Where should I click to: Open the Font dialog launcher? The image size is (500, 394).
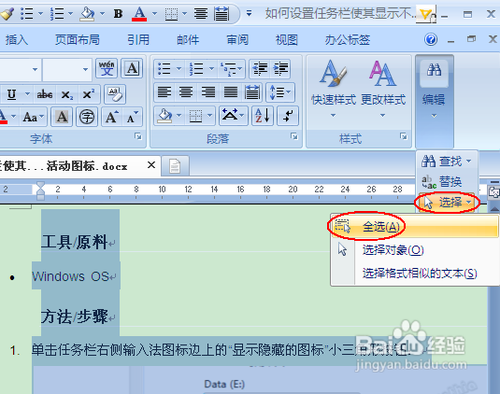pyautogui.click(x=138, y=136)
